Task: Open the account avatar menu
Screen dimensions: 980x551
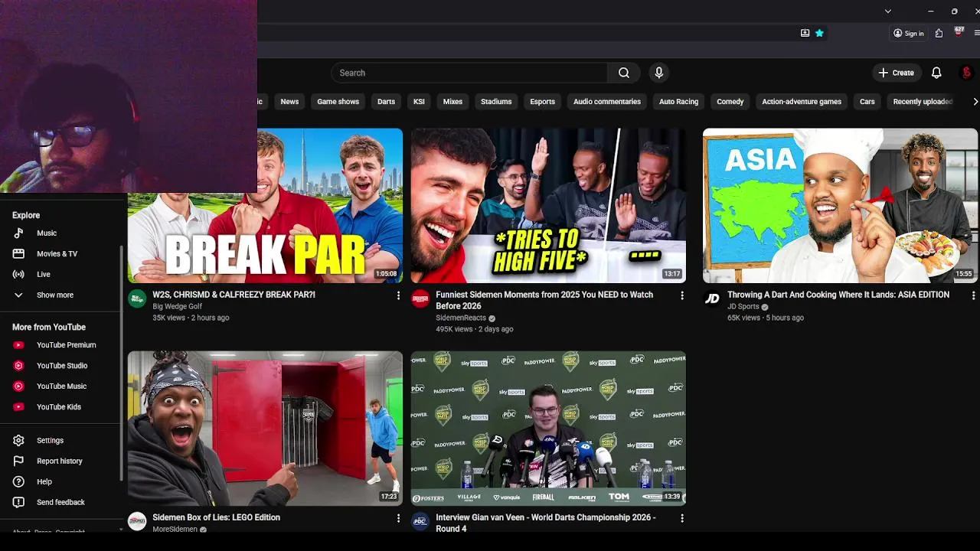Action: pos(966,73)
